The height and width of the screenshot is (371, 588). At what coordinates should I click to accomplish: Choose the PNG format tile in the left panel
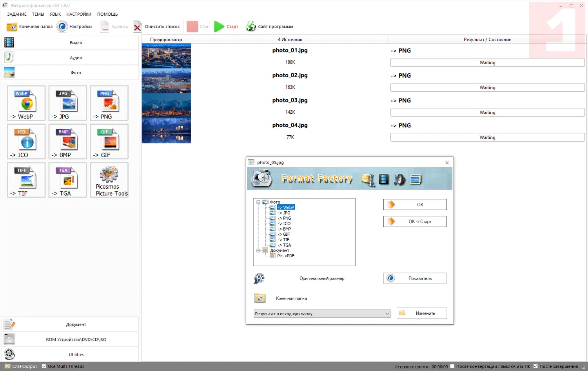[109, 103]
